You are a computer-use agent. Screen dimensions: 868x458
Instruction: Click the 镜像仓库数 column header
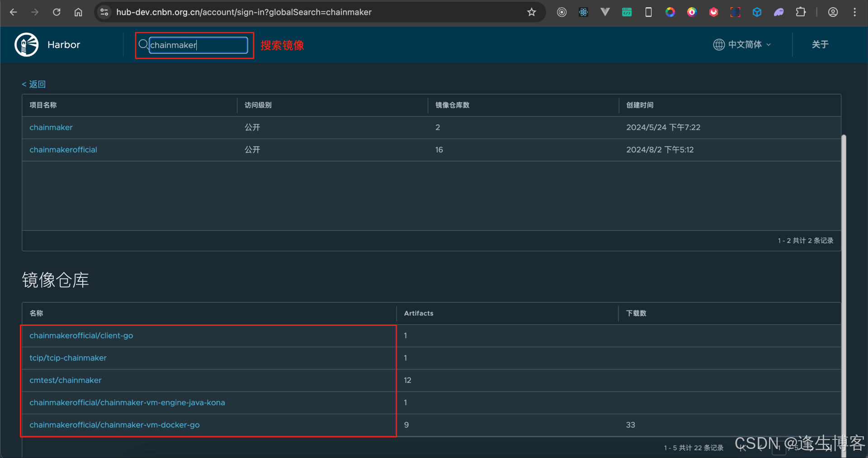coord(453,105)
